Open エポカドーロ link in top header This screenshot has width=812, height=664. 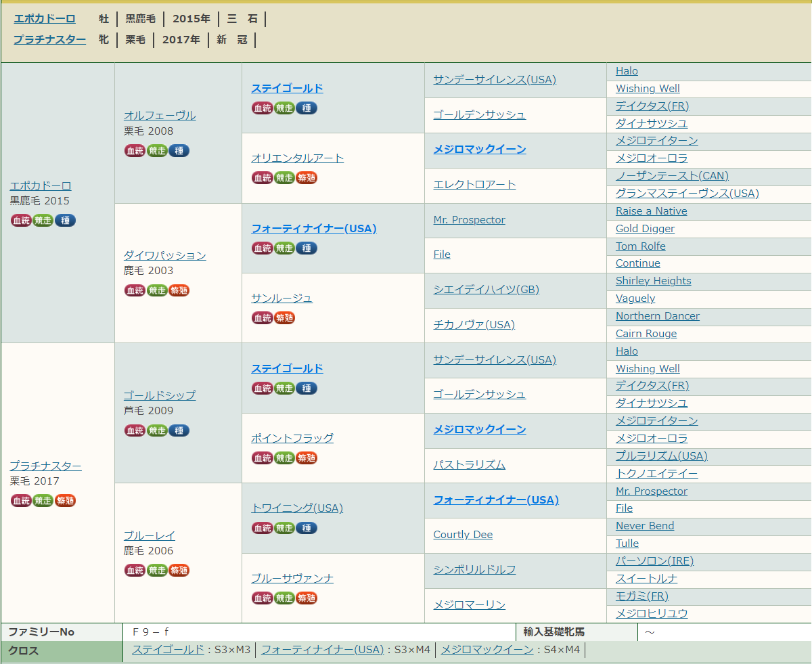click(x=45, y=19)
